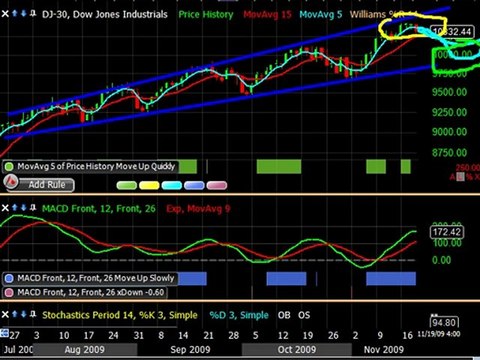The height and width of the screenshot is (360, 480).
Task: Pick the blue rule color swatch
Action: [194, 185]
